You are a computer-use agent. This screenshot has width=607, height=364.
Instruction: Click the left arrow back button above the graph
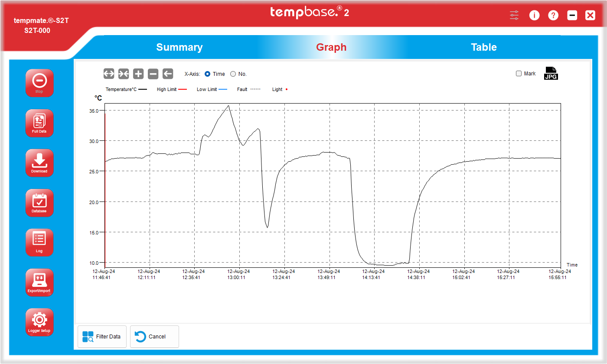coord(168,74)
